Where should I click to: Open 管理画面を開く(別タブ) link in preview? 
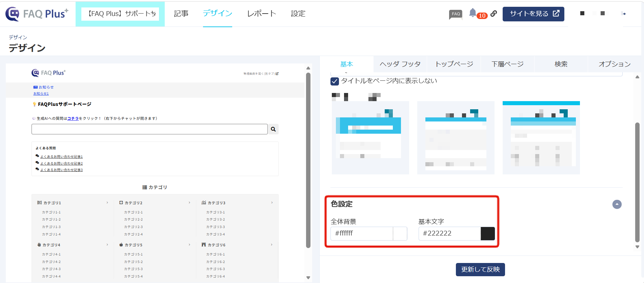[261, 74]
